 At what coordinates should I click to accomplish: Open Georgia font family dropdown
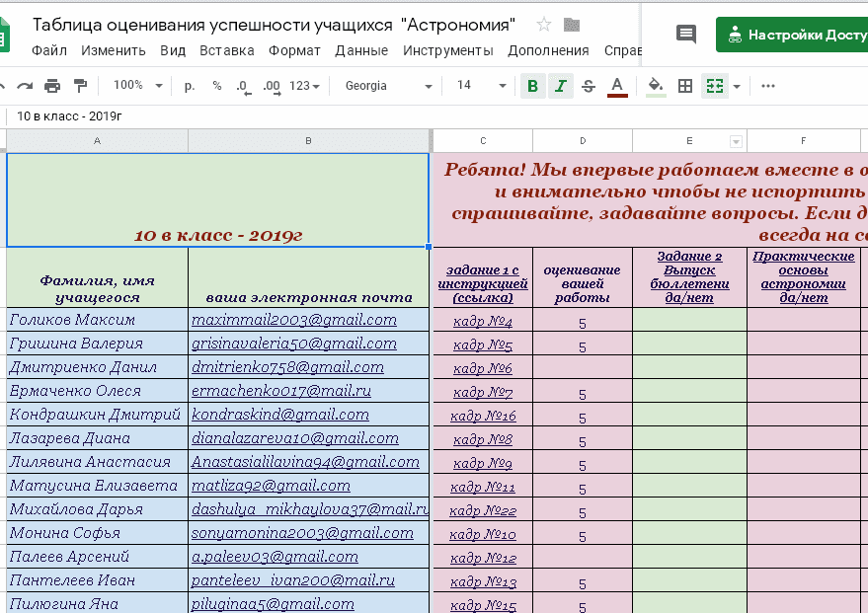click(x=389, y=86)
